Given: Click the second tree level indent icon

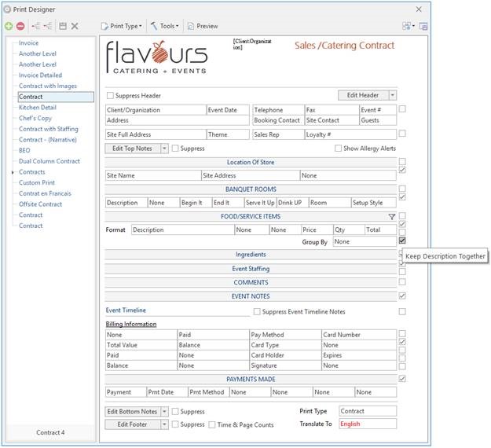Looking at the screenshot, I should [48, 26].
